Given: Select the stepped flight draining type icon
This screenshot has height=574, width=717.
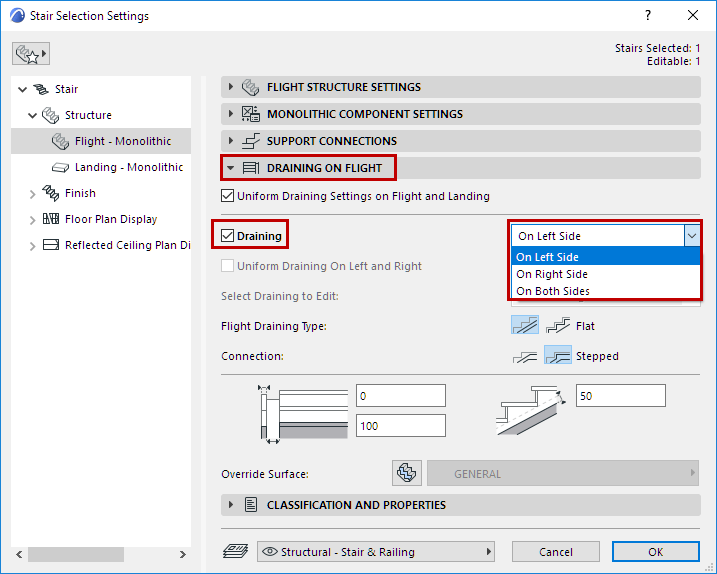Looking at the screenshot, I should pos(558,326).
